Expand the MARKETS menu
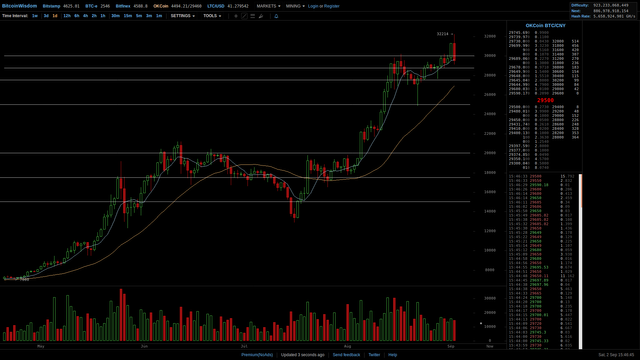640x360 pixels. [268, 6]
